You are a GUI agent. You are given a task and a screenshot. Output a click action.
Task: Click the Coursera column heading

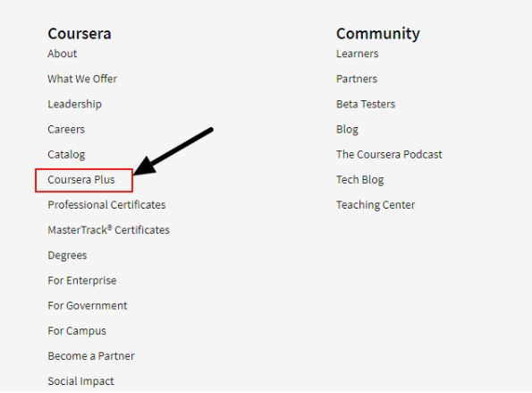coord(80,34)
